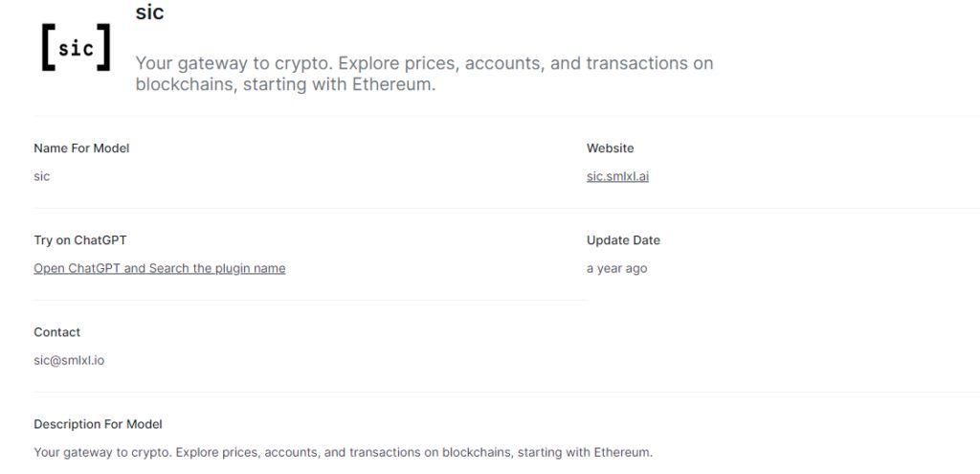Click the bold 'sic' plugin title
Screen dimensions: 980x474
click(x=150, y=12)
